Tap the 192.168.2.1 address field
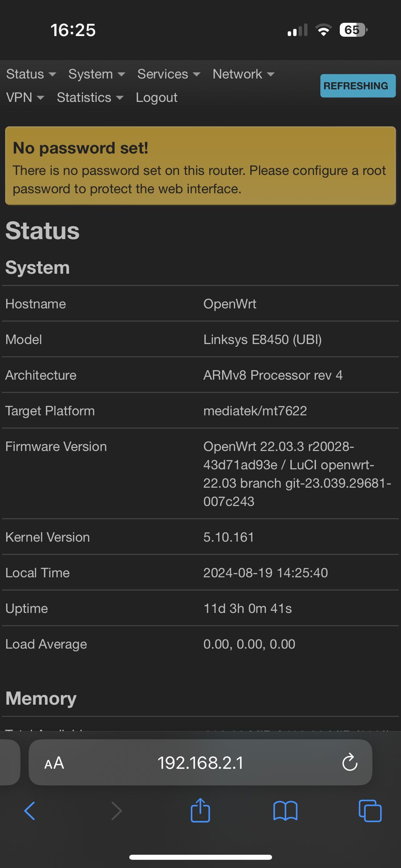 click(200, 762)
